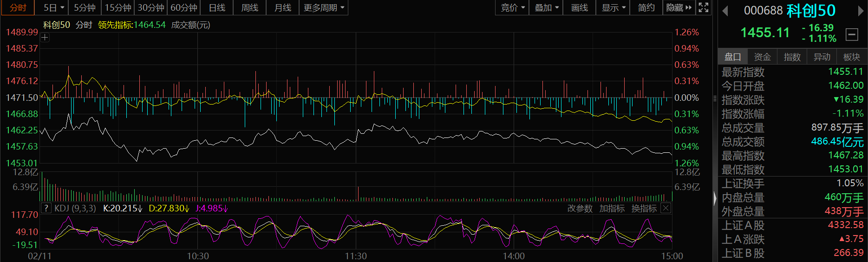
Task: Go to next stock with right arrow
Action: 861,11
